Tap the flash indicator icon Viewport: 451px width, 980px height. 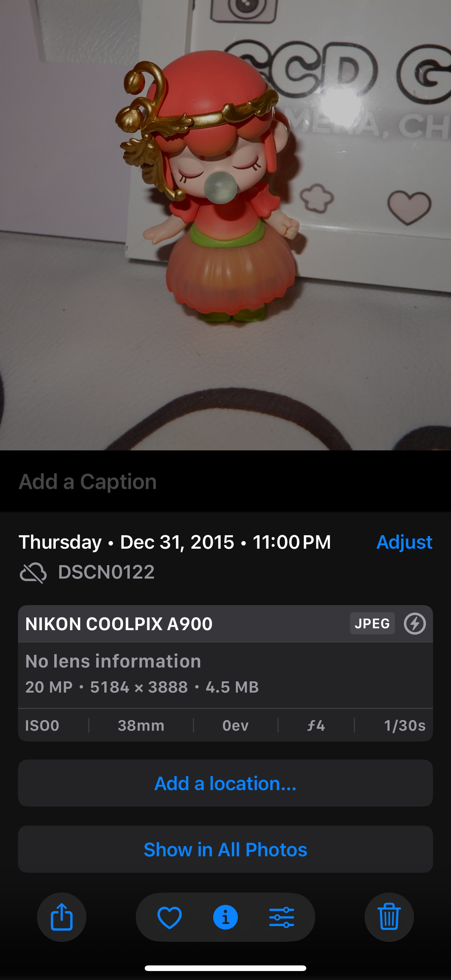coord(414,623)
